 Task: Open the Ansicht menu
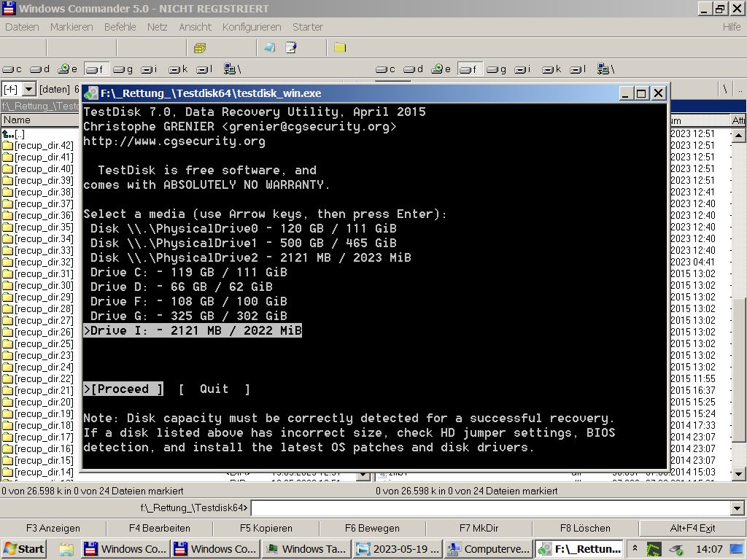pos(195,27)
